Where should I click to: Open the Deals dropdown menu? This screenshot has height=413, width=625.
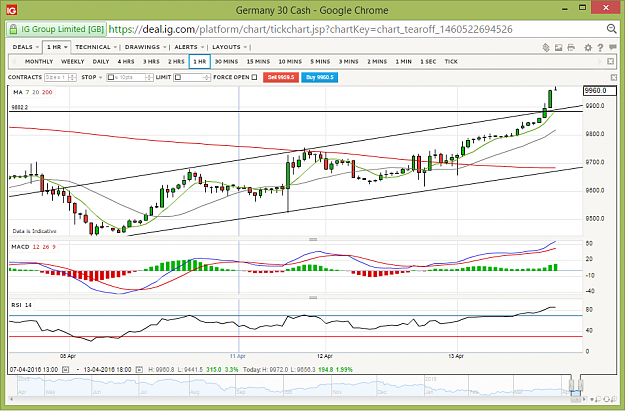[x=26, y=47]
